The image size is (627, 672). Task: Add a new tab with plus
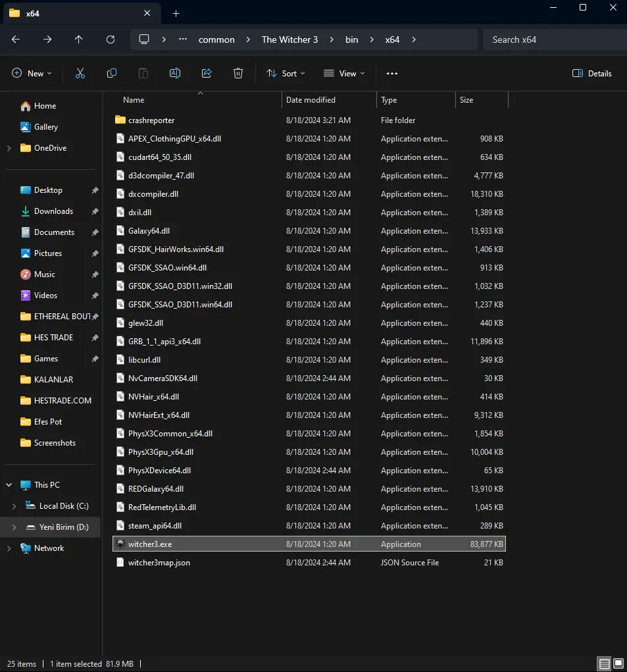click(176, 14)
